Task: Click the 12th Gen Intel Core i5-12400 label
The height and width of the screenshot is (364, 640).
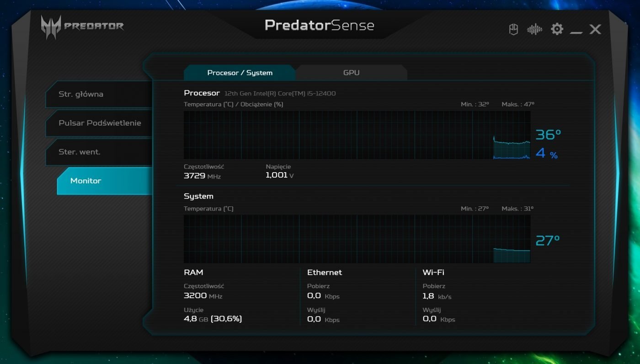Action: pyautogui.click(x=280, y=94)
